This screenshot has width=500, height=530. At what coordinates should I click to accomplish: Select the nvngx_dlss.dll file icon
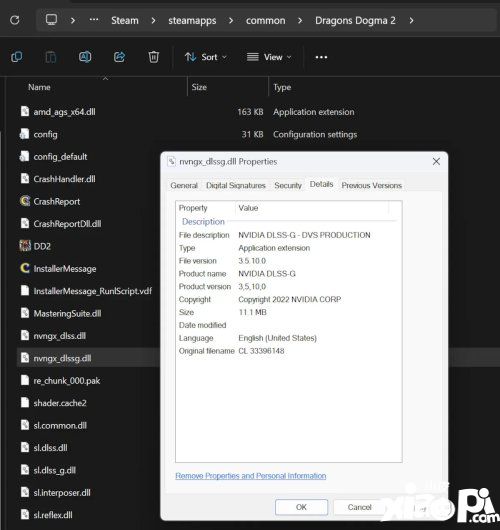tap(25, 336)
